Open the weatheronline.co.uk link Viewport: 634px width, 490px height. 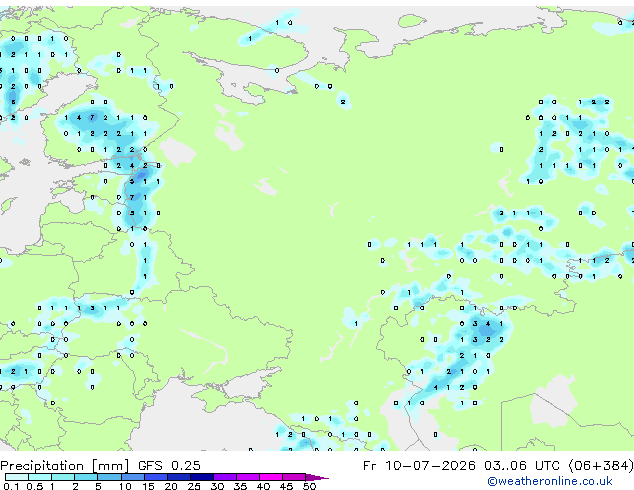tap(550, 481)
